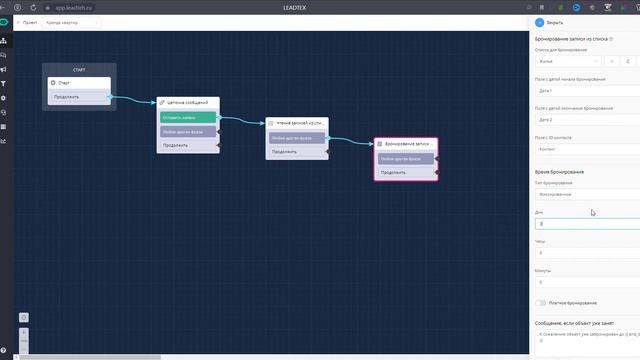
Task: Select the Бронирование записи node header
Action: (x=406, y=144)
